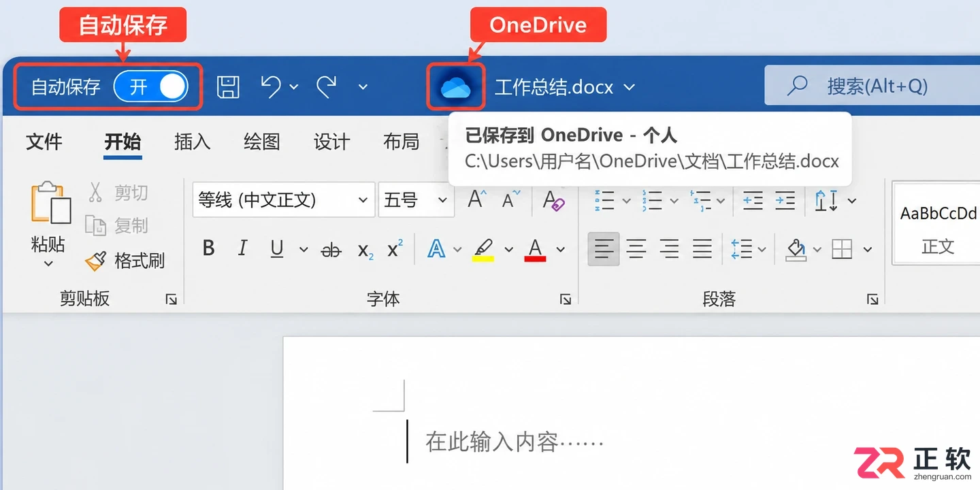Click the 剪切 cut button

pyautogui.click(x=118, y=193)
